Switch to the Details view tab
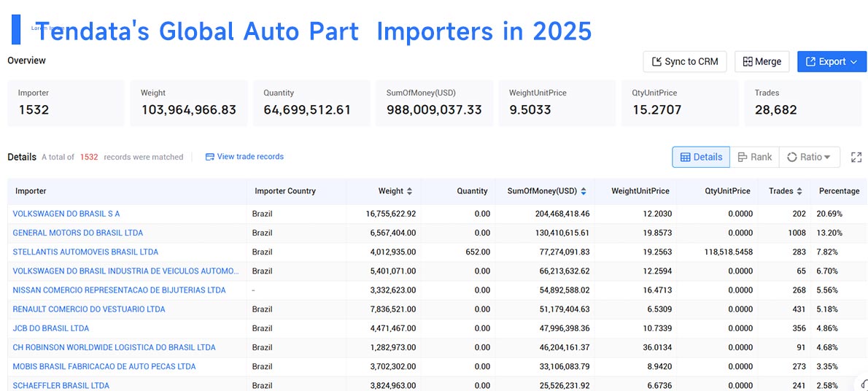The height and width of the screenshot is (391, 868). click(x=701, y=157)
